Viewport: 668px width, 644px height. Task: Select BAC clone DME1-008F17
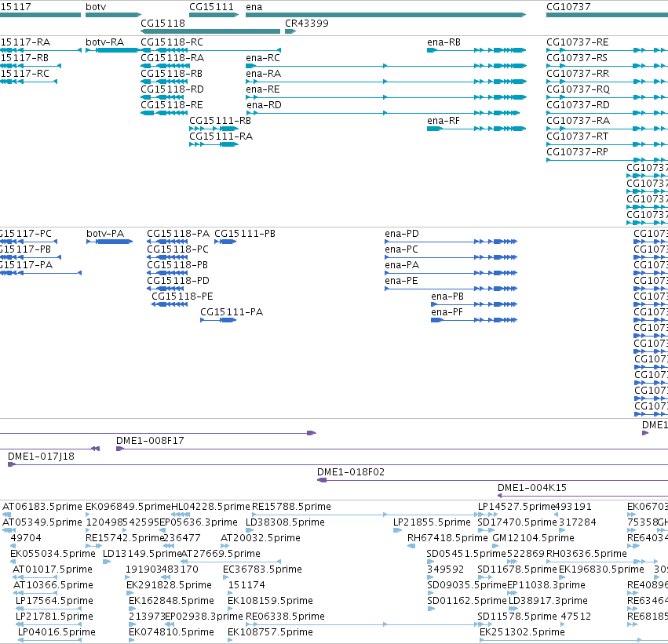(x=150, y=441)
